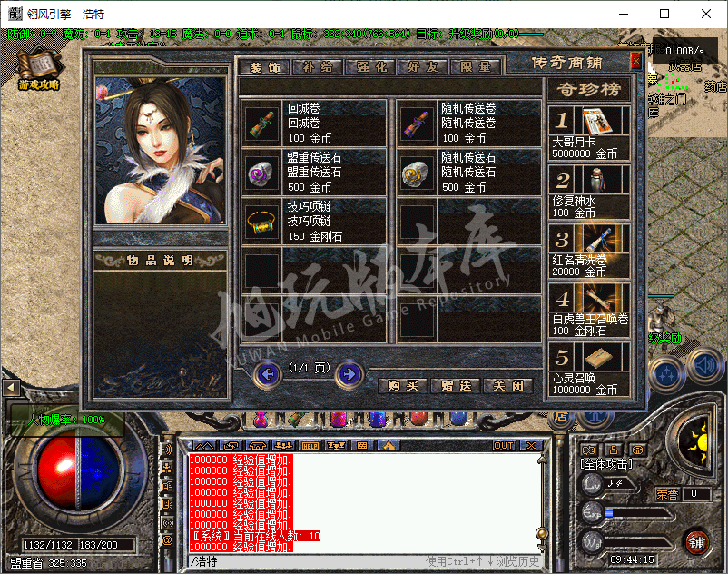Pick 心灵召唤 book in 奇珍榜
This screenshot has width=728, height=574.
pyautogui.click(x=589, y=370)
